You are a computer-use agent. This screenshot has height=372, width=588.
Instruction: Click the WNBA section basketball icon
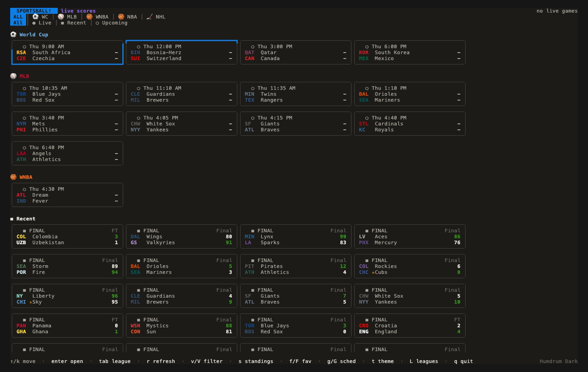click(x=13, y=177)
